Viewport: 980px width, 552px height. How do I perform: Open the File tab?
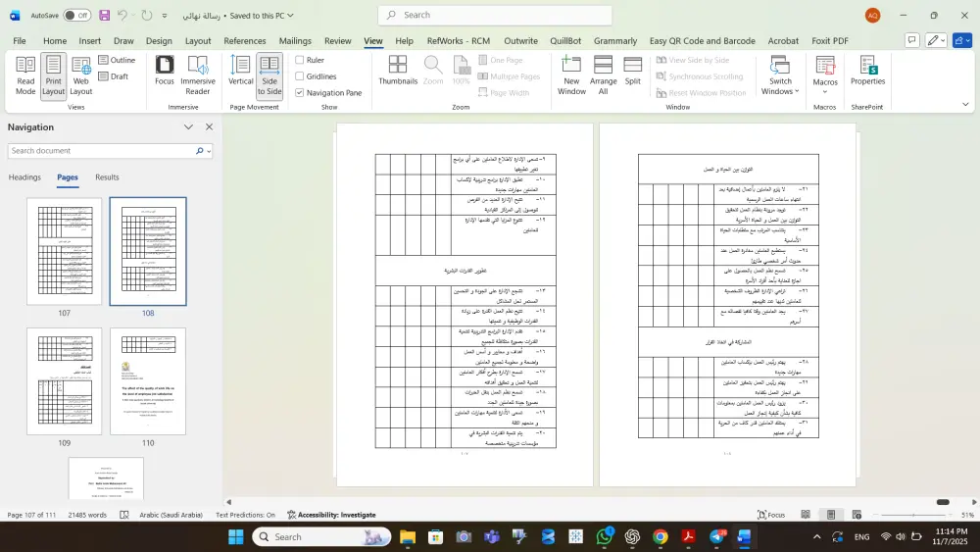(x=20, y=40)
